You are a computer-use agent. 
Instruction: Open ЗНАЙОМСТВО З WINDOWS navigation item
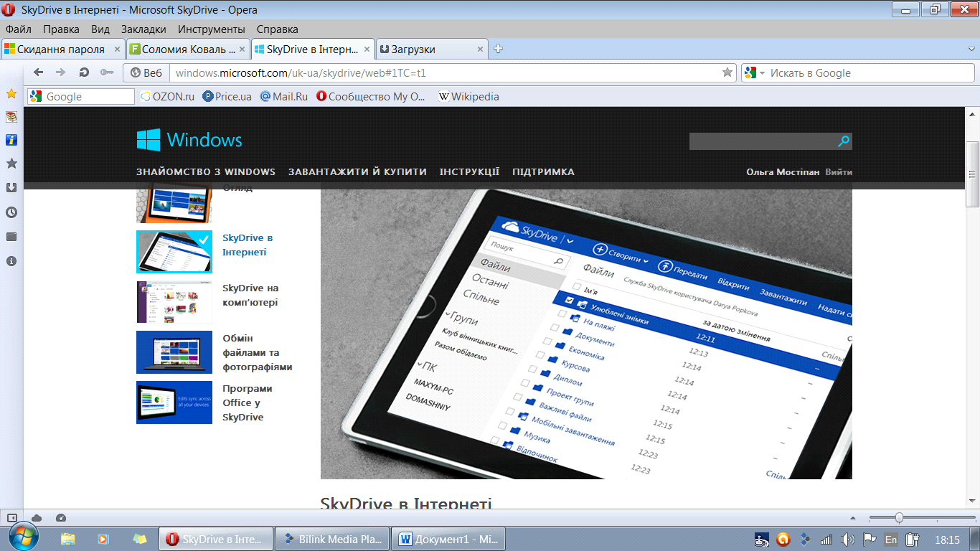[206, 172]
